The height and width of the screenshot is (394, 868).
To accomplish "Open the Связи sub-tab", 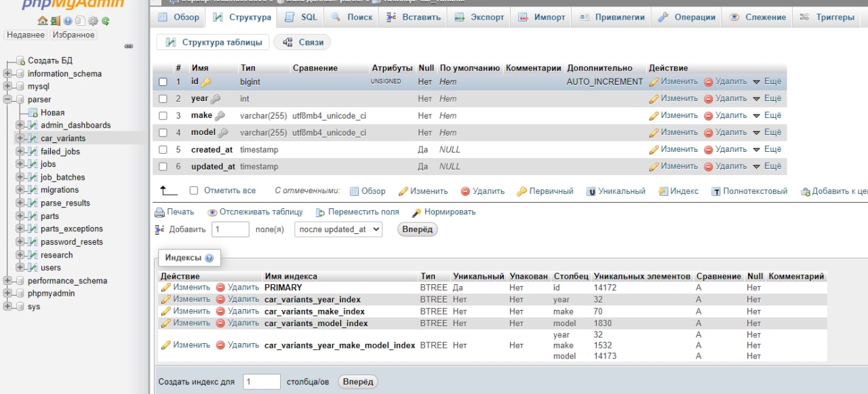I will click(302, 42).
